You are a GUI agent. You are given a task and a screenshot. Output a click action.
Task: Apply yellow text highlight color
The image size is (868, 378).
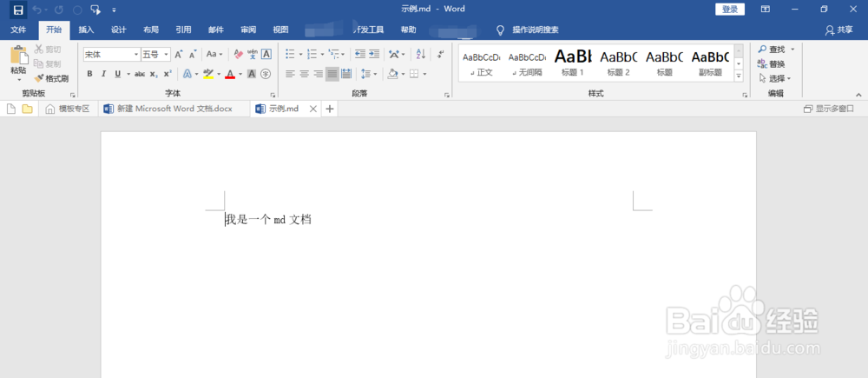tap(208, 74)
